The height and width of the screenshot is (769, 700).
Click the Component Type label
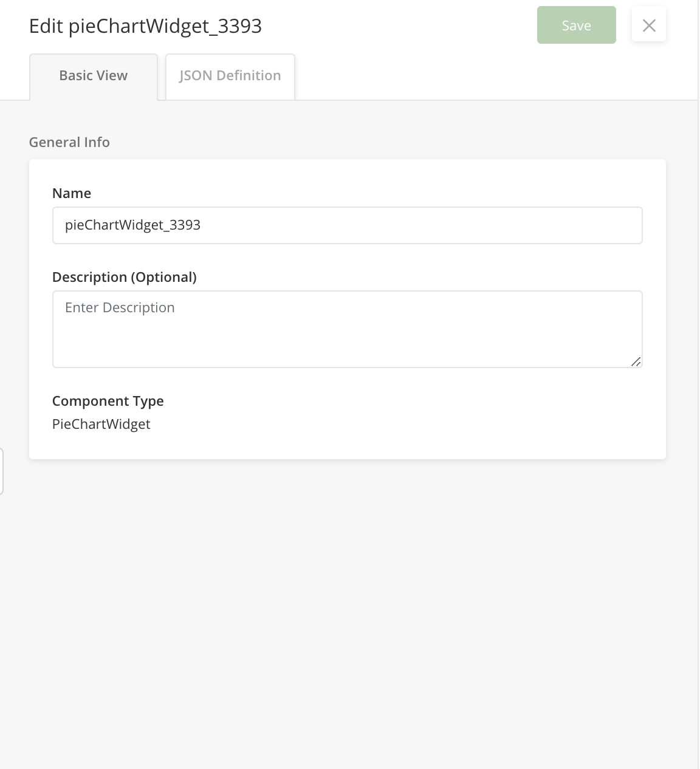pos(108,401)
